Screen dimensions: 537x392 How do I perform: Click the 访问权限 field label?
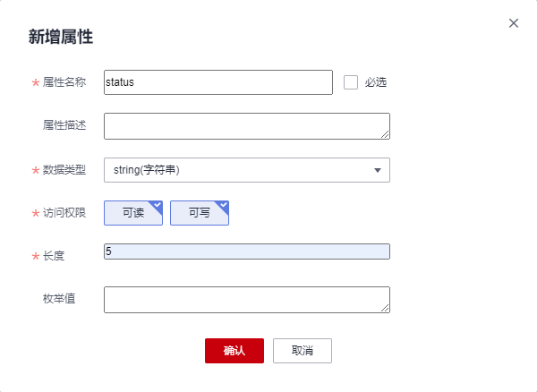64,213
